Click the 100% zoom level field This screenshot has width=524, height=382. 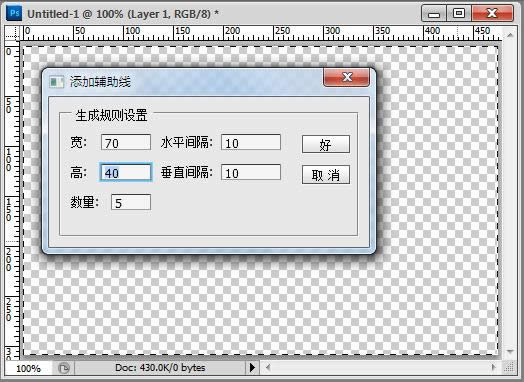(28, 368)
